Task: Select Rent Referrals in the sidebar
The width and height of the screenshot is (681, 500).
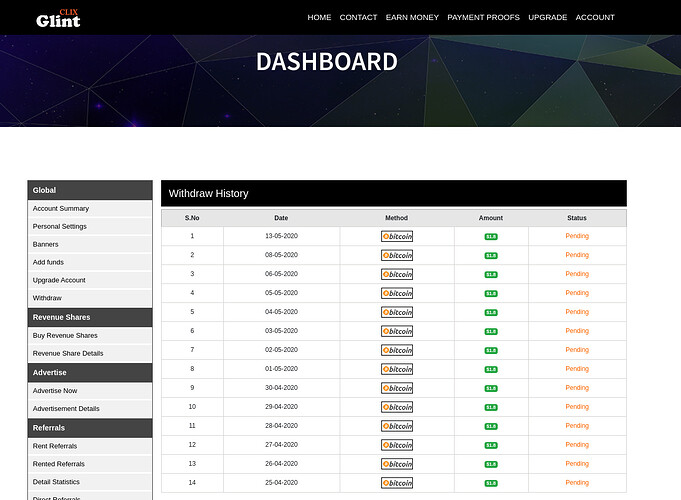Action: click(55, 446)
